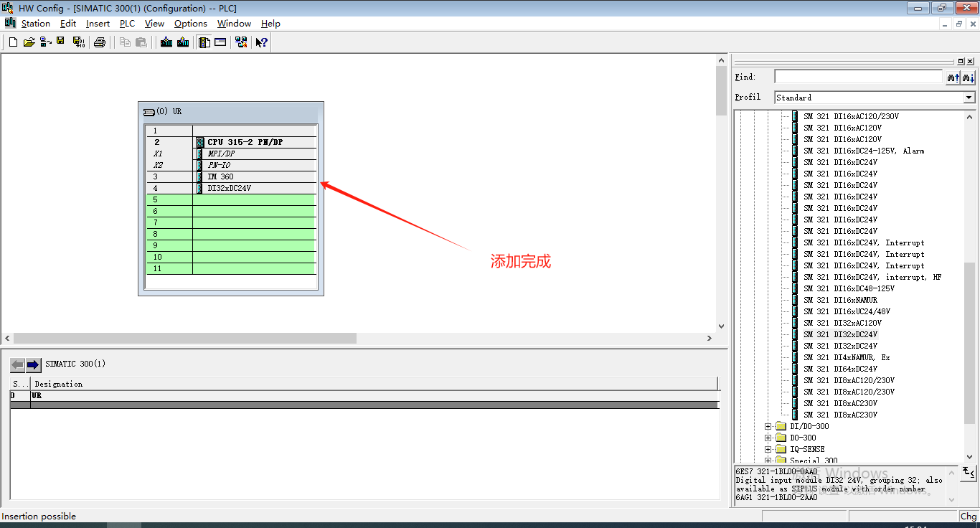Image resolution: width=980 pixels, height=528 pixels.
Task: Select SM 321 DI4xNAMUR, Ex
Action: coord(847,357)
